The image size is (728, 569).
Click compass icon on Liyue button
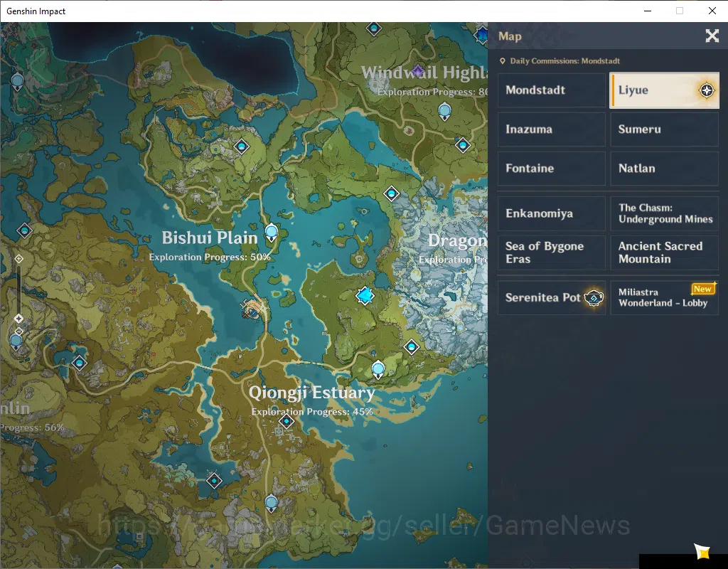tap(707, 90)
